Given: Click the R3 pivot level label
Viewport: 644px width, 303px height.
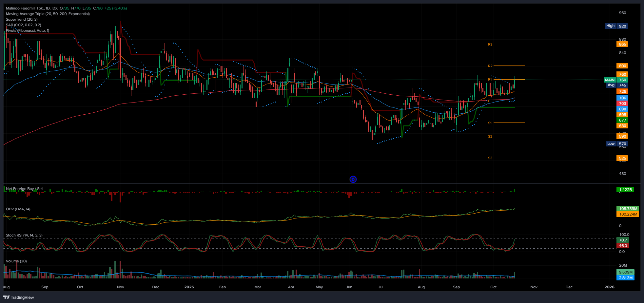Looking at the screenshot, I should click(x=490, y=44).
